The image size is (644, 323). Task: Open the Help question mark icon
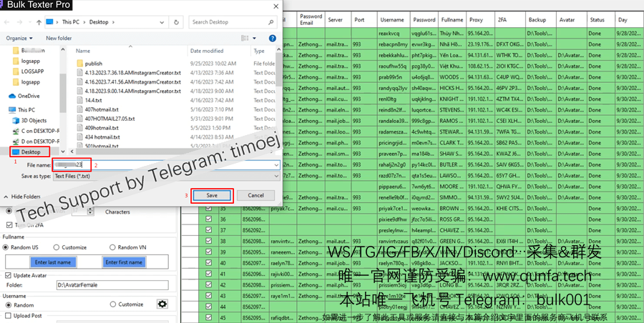pyautogui.click(x=272, y=38)
